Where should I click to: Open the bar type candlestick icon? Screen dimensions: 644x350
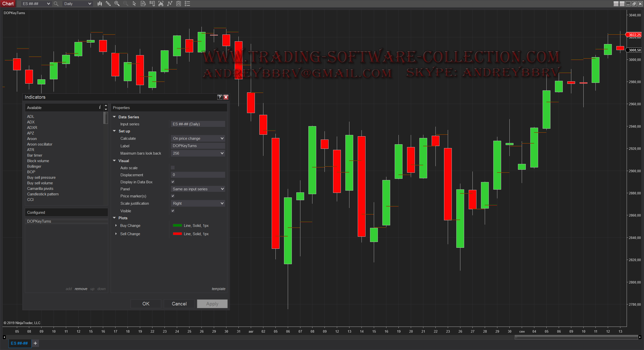[100, 4]
